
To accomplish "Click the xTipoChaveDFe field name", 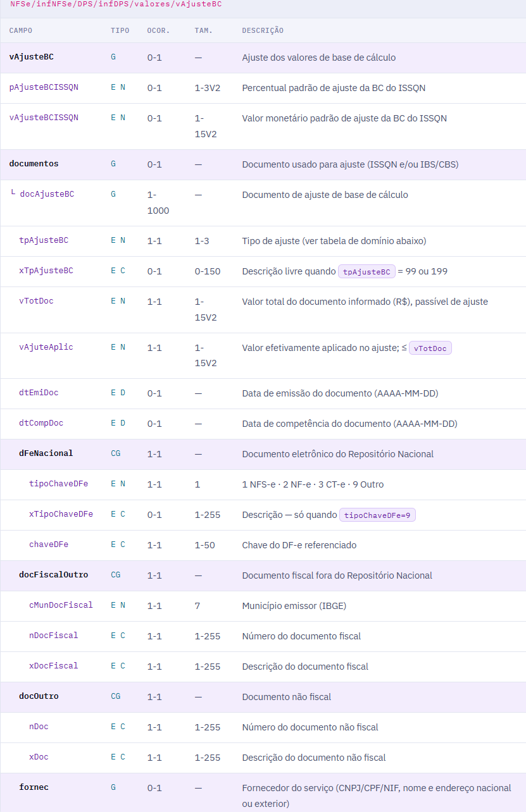I will click(61, 514).
